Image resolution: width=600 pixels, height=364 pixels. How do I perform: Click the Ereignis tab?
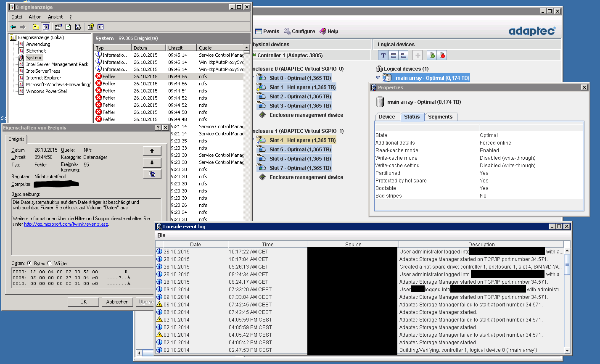(x=16, y=139)
